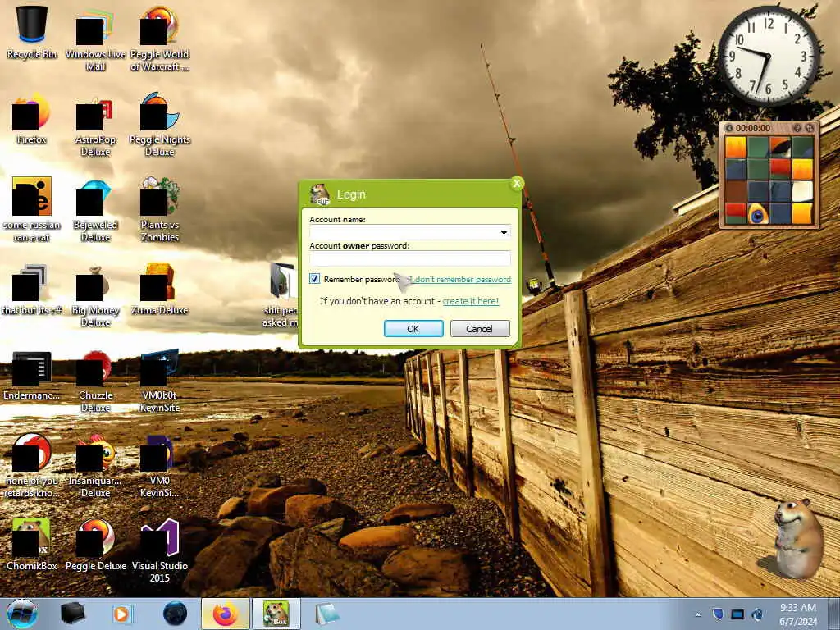Image resolution: width=840 pixels, height=630 pixels.
Task: Select the 'that but its c#' icon
Action: [32, 290]
